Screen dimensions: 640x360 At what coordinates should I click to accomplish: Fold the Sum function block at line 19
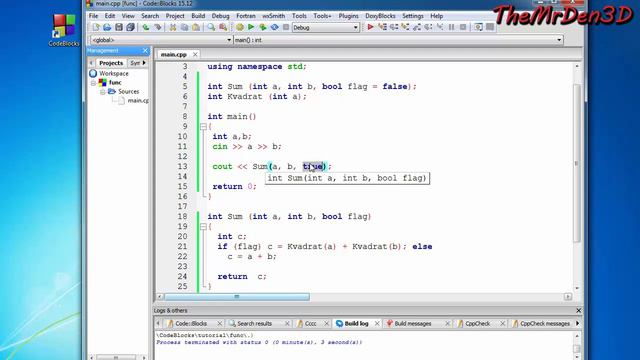(203, 227)
